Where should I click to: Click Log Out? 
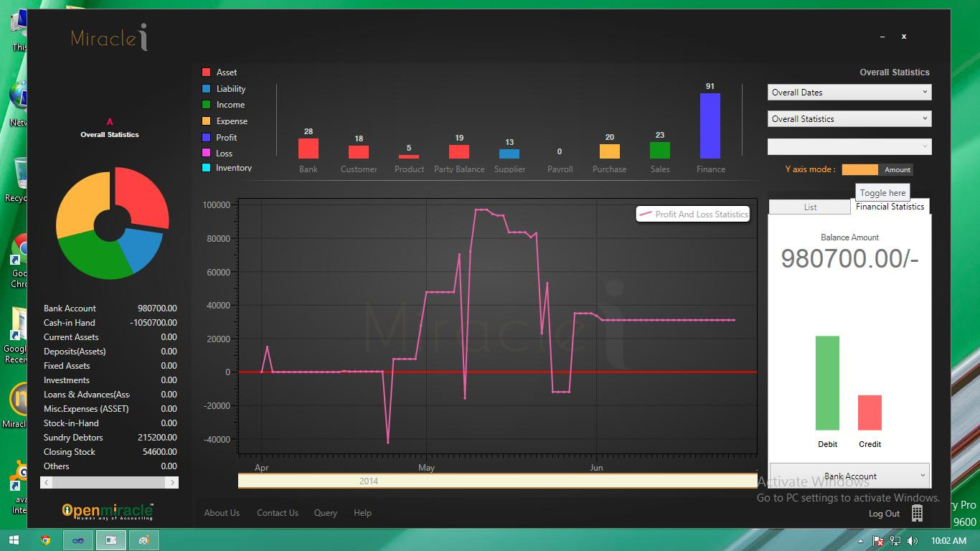coord(884,514)
